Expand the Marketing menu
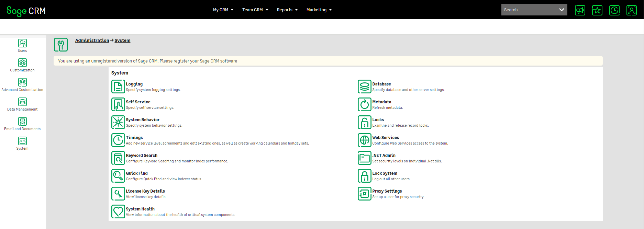The height and width of the screenshot is (229, 644). (x=319, y=10)
